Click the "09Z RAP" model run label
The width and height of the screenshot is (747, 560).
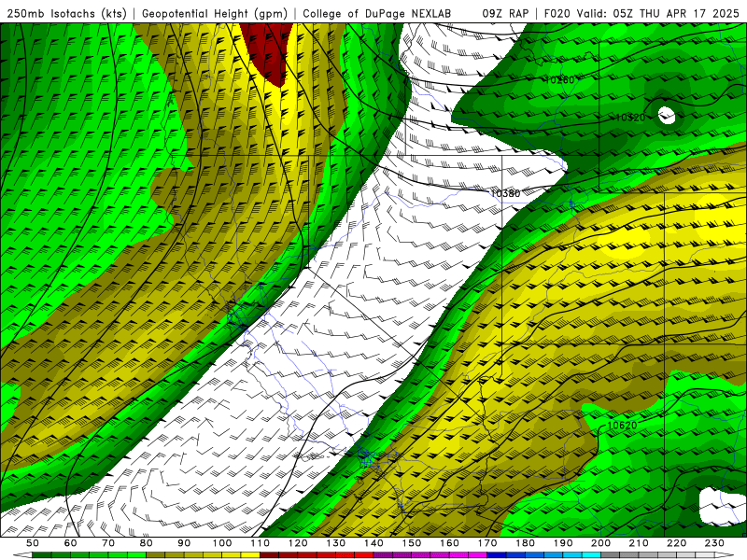tap(505, 13)
